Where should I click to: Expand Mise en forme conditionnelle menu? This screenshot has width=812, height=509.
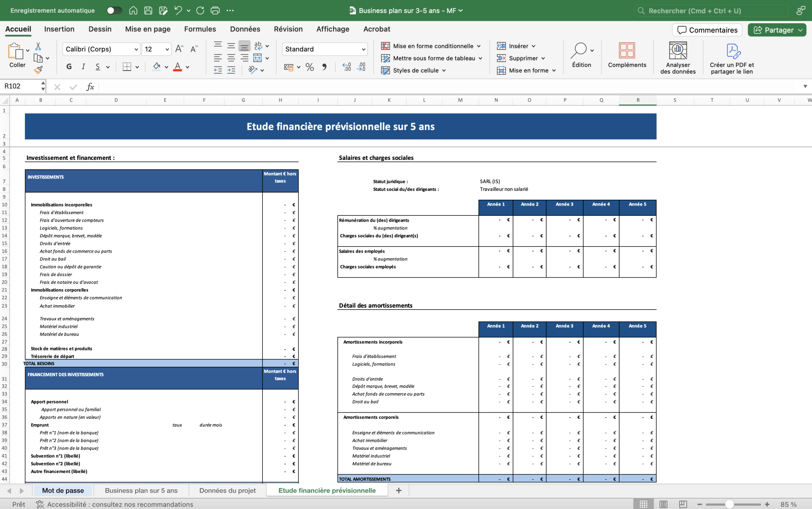[431, 46]
